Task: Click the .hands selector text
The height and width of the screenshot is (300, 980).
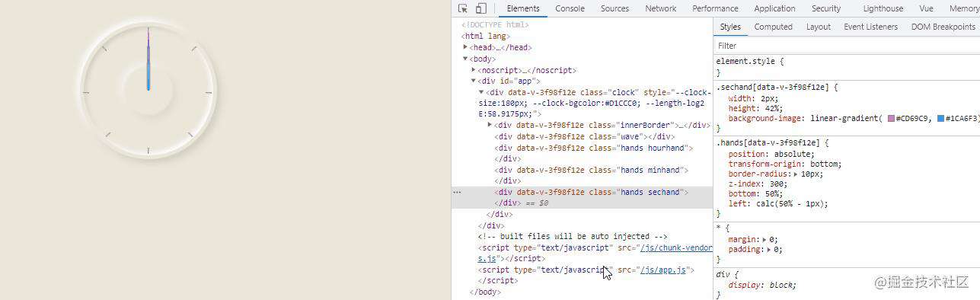Action: tap(767, 142)
